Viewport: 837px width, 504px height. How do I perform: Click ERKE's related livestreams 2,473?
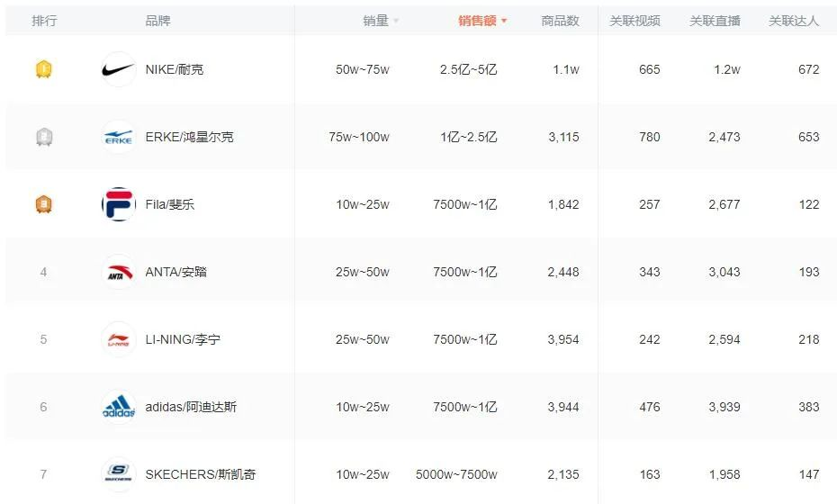724,137
